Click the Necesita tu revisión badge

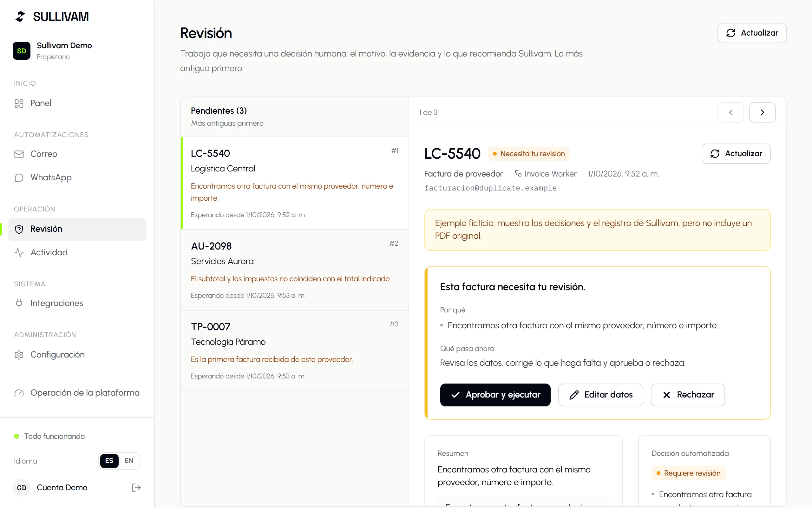click(x=529, y=154)
